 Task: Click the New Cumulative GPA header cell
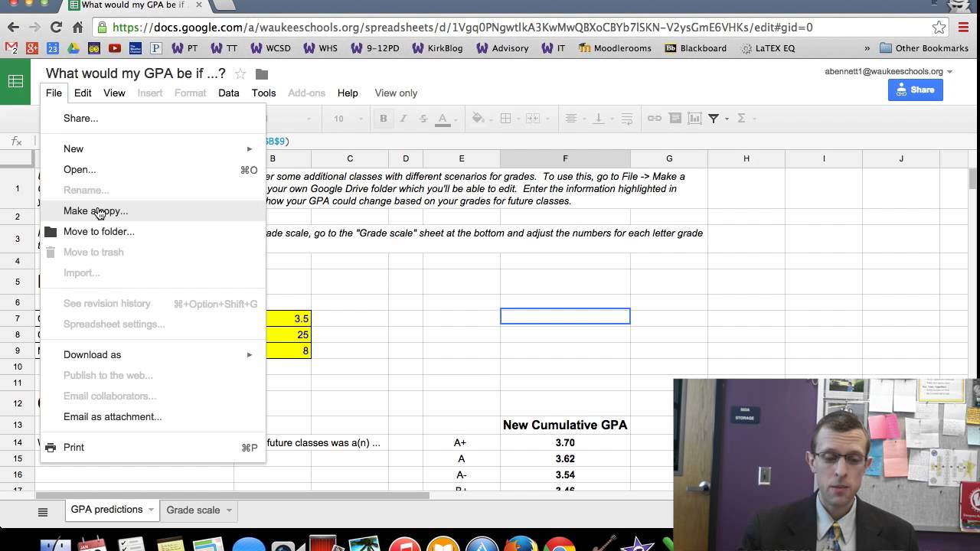(565, 425)
